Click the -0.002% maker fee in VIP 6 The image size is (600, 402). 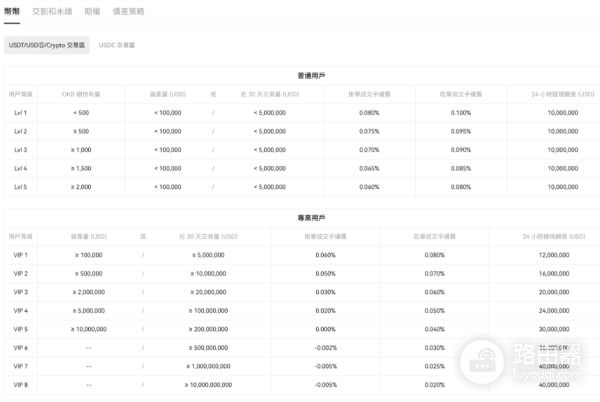[326, 348]
